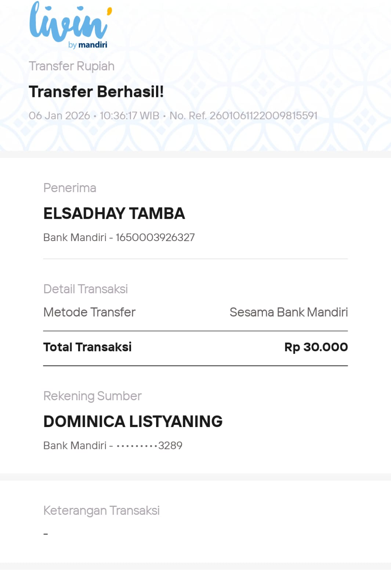Tap the 'by mandiri' text under the logo
391x588 pixels.
coord(88,45)
